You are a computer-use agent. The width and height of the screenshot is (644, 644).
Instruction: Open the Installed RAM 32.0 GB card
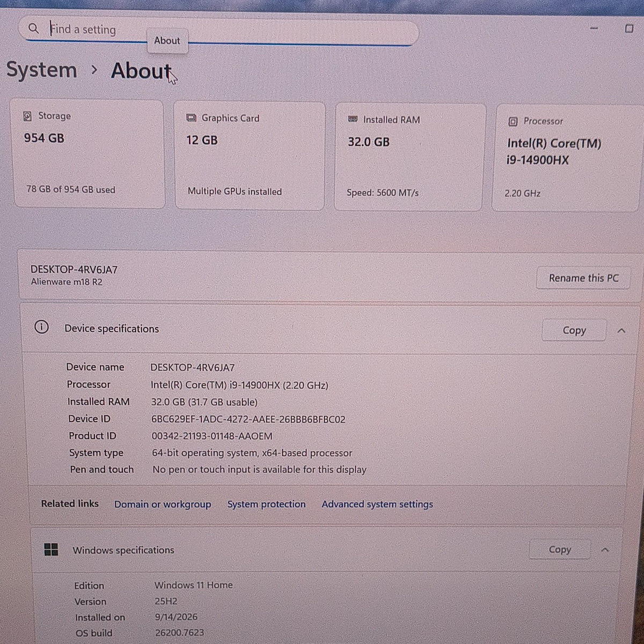click(x=409, y=157)
